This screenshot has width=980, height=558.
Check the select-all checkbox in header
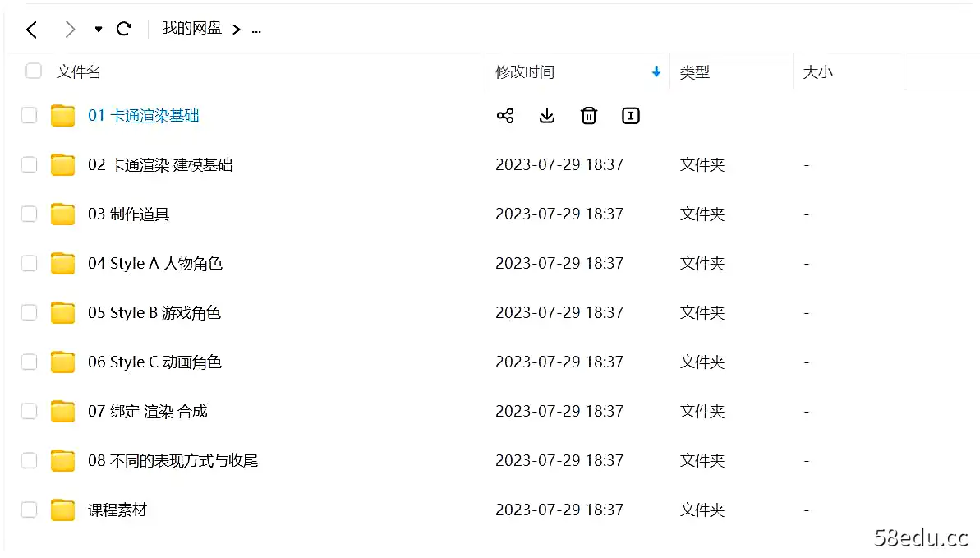(33, 71)
